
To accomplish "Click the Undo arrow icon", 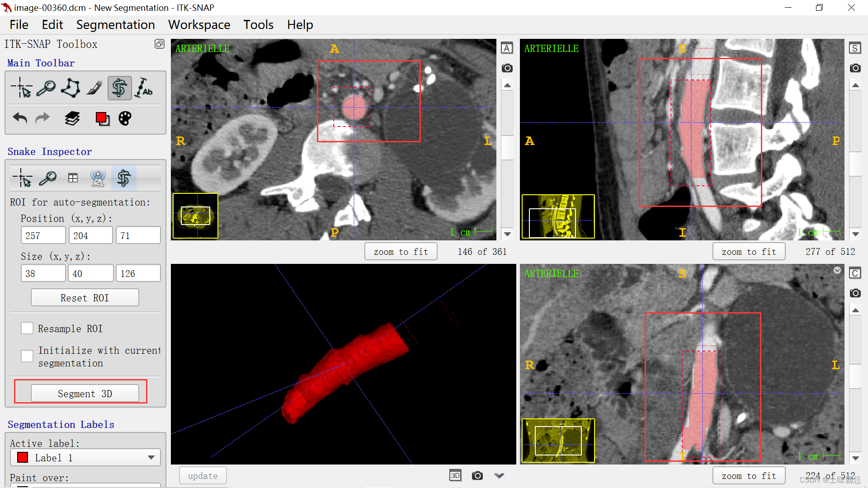I will click(20, 118).
